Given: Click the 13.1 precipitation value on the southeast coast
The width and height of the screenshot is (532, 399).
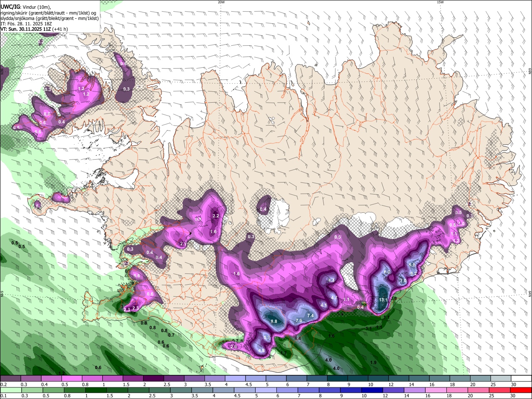Looking at the screenshot, I should [383, 300].
